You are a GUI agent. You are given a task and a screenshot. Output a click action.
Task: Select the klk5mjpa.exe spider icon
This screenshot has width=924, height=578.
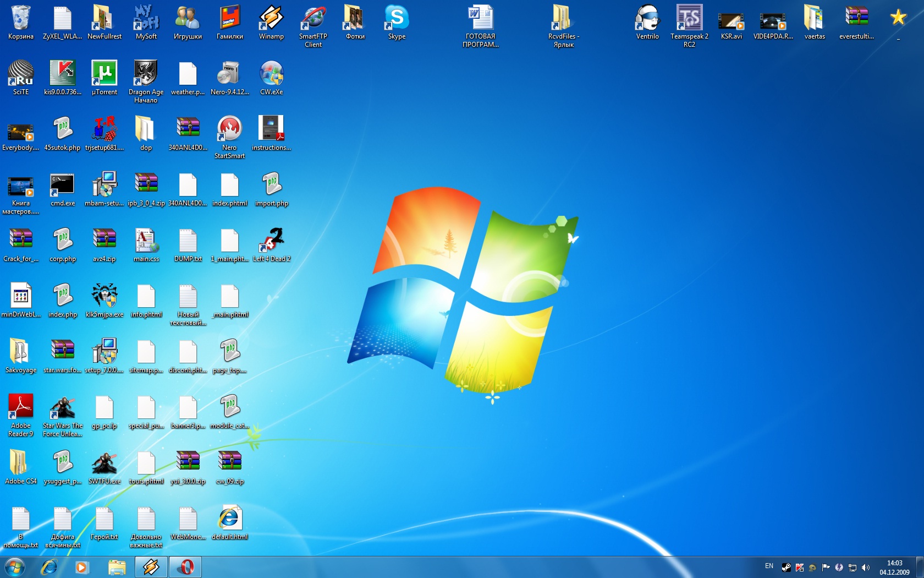(x=105, y=301)
